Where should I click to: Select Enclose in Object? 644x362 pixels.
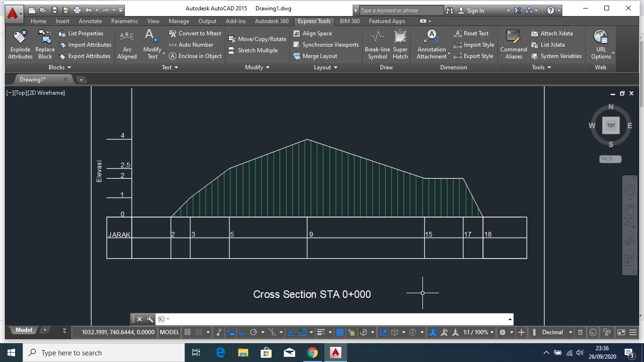(195, 56)
